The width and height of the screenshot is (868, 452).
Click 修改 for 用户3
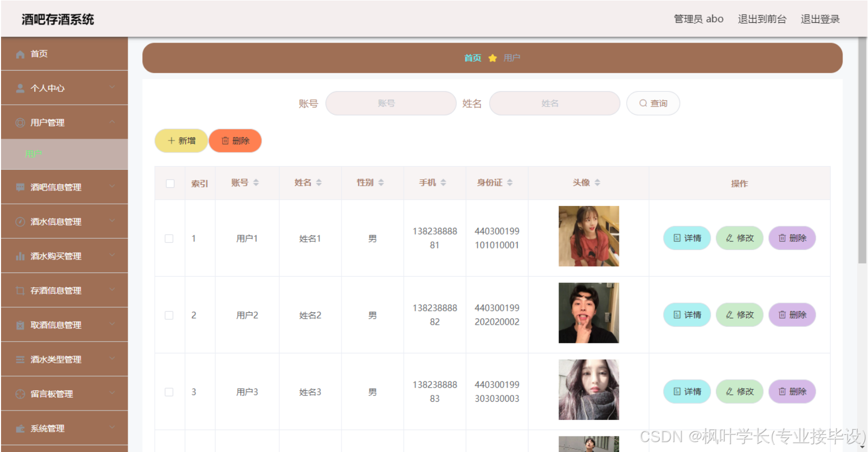tap(739, 392)
